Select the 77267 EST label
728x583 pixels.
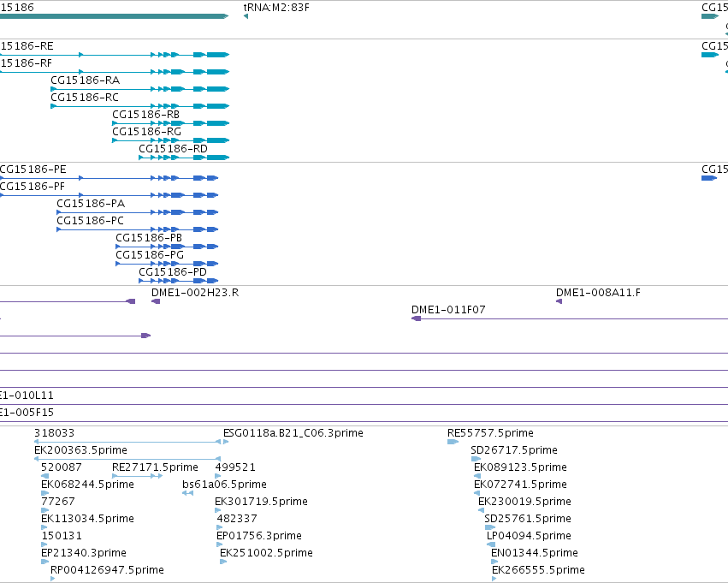pos(58,502)
